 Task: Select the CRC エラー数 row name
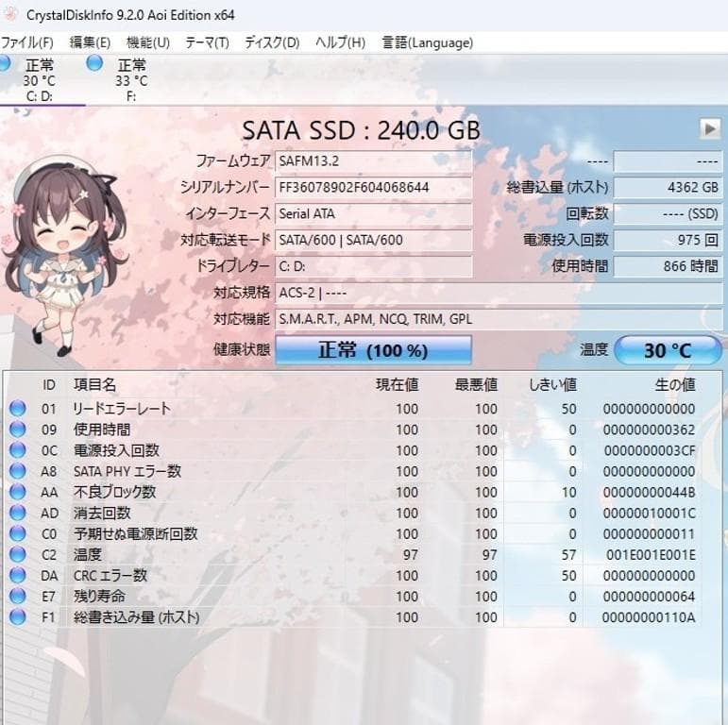[x=110, y=576]
